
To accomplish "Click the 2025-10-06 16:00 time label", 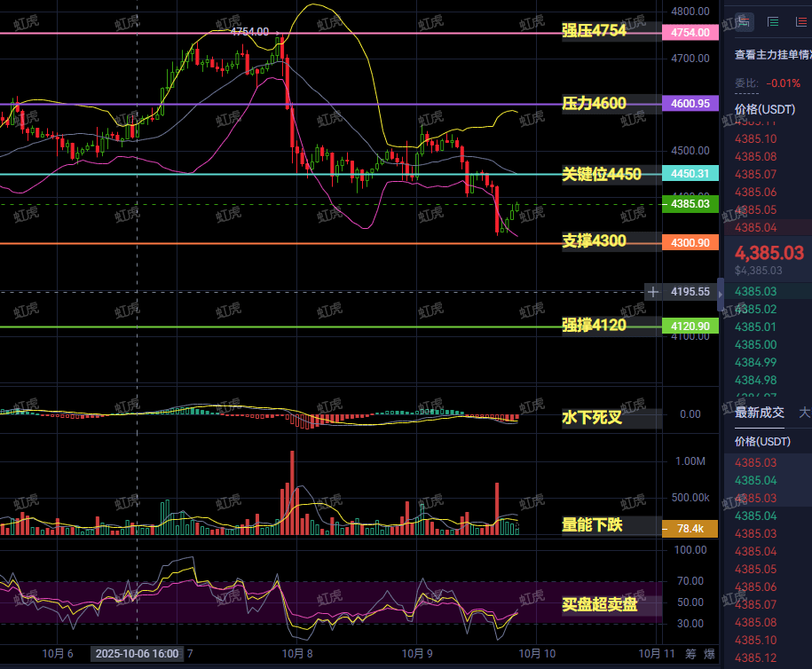I will click(x=138, y=654).
